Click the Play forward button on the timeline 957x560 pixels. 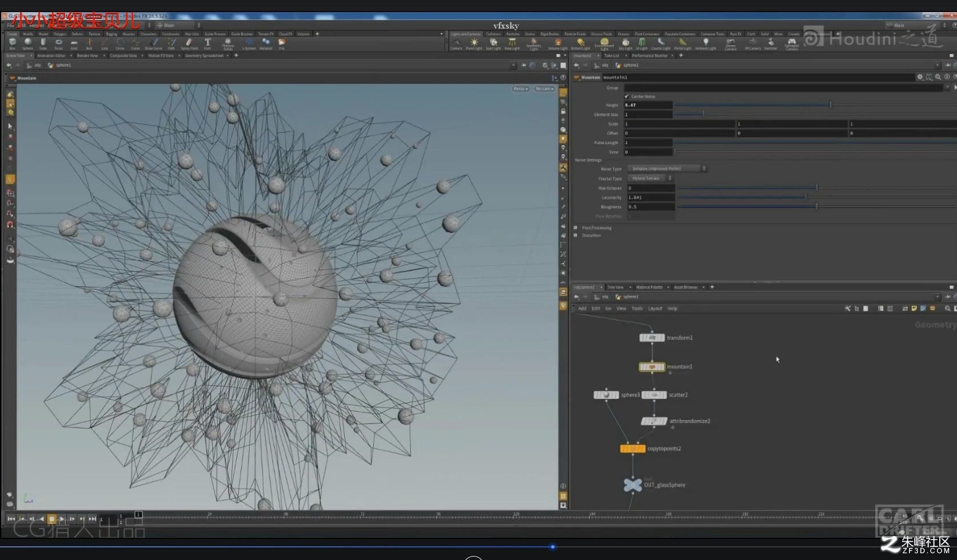pos(62,519)
